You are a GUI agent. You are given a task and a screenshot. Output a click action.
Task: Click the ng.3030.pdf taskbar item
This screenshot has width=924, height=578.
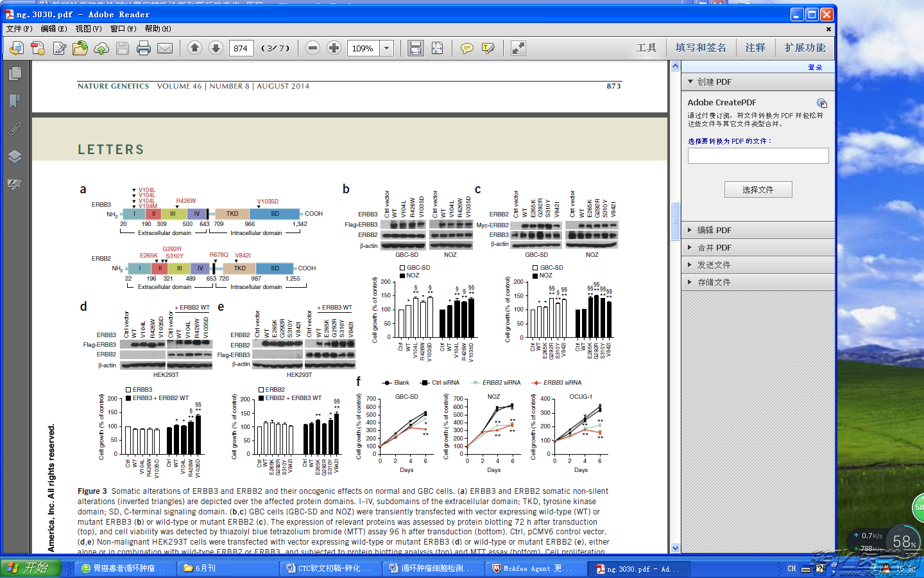click(x=638, y=568)
